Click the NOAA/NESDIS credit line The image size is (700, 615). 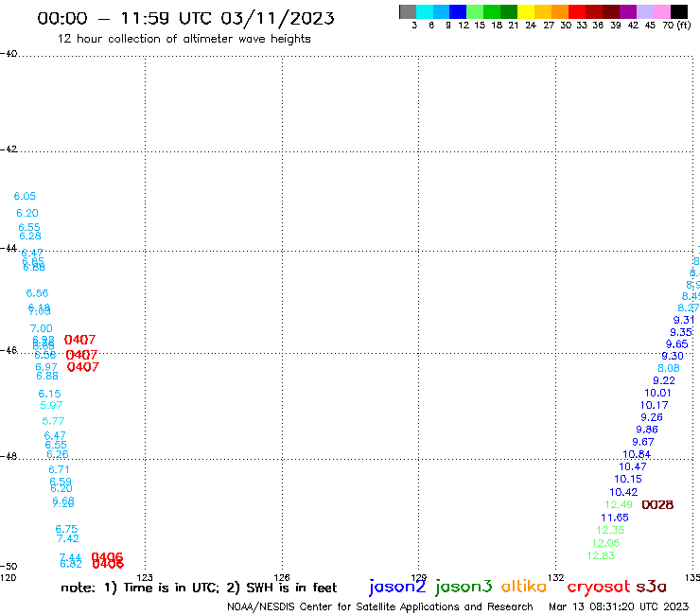click(380, 606)
